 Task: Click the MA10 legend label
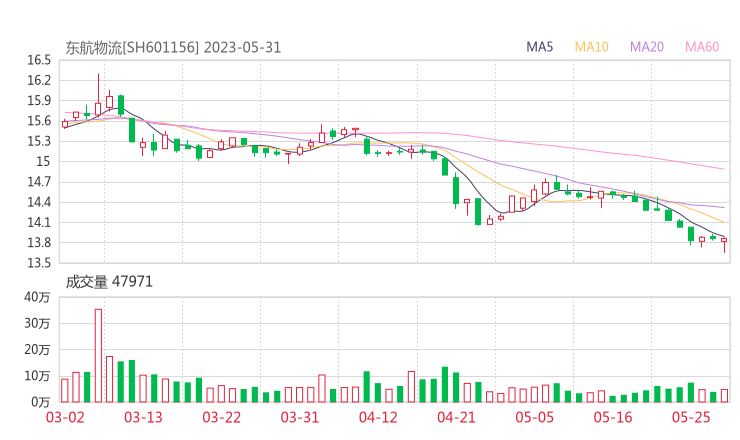[591, 47]
